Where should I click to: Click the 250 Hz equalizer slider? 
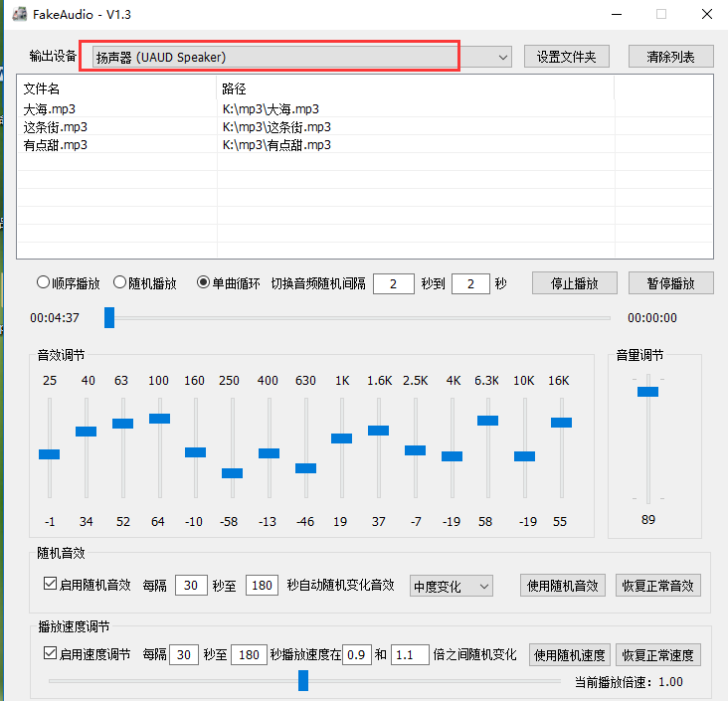(232, 473)
